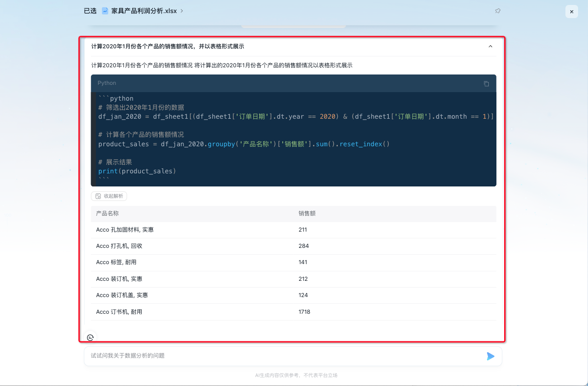Viewport: 588px width, 386px height.
Task: Click the sales value 212
Action: click(x=303, y=279)
